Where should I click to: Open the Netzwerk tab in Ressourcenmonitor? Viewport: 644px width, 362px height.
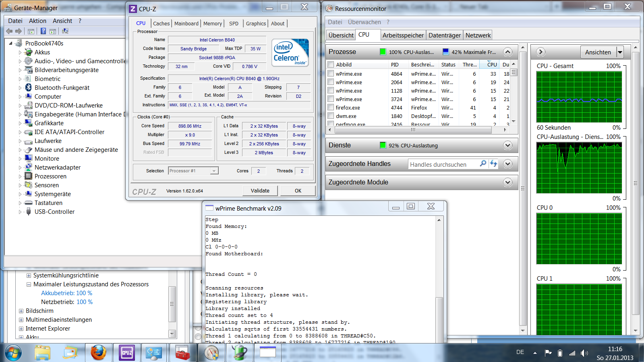point(478,35)
